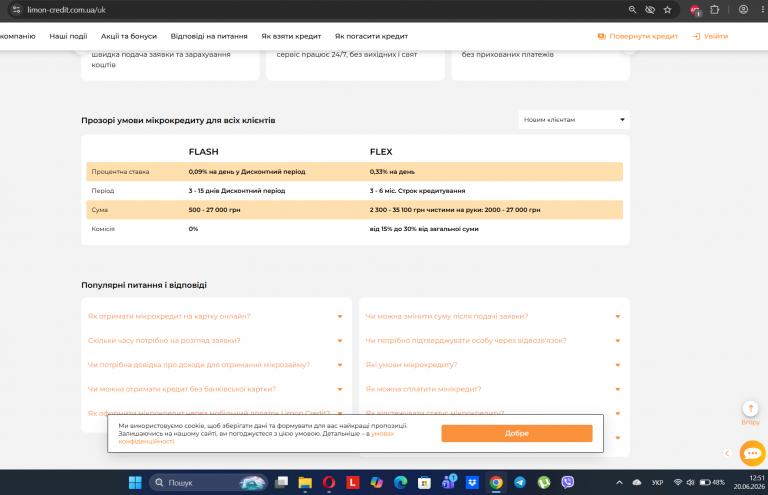The width and height of the screenshot is (768, 495).
Task: Switch input language via УКР indicator
Action: [x=657, y=482]
